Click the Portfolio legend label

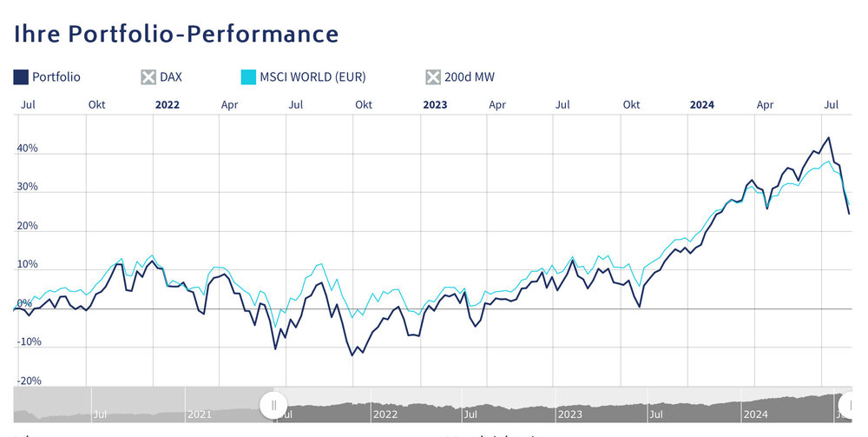point(56,77)
